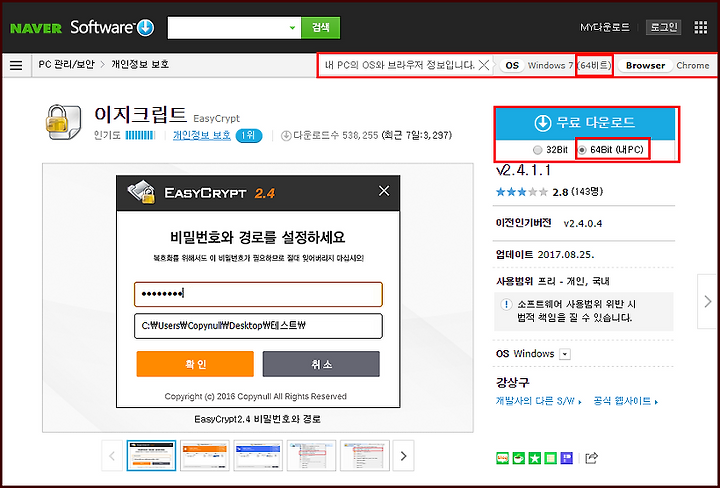Open the hamburger category menu
Image resolution: width=720 pixels, height=488 pixels.
point(16,65)
